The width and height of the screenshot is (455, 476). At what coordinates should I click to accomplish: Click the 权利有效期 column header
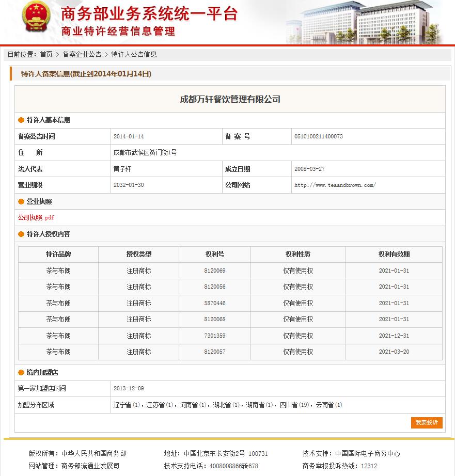(394, 255)
